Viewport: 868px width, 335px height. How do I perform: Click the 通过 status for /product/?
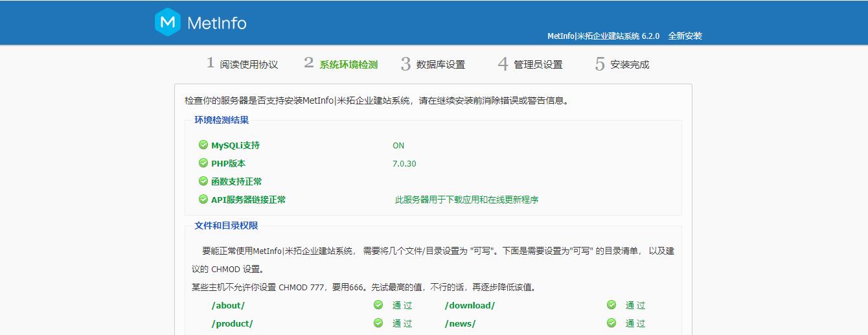pyautogui.click(x=402, y=323)
